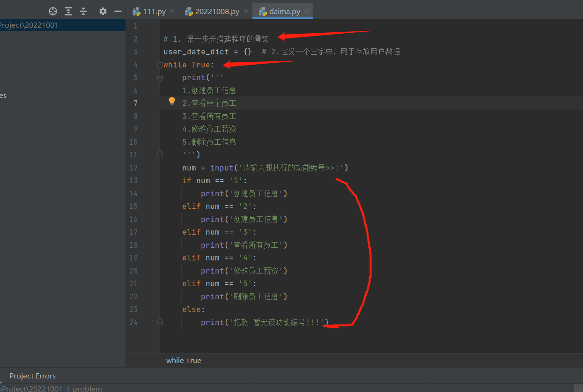This screenshot has width=583, height=392.
Task: Click the user_date_dict variable on line 3
Action: (196, 52)
